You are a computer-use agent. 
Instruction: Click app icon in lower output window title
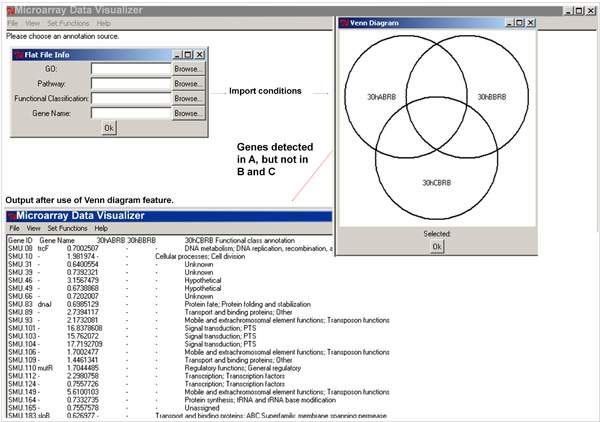click(x=11, y=215)
